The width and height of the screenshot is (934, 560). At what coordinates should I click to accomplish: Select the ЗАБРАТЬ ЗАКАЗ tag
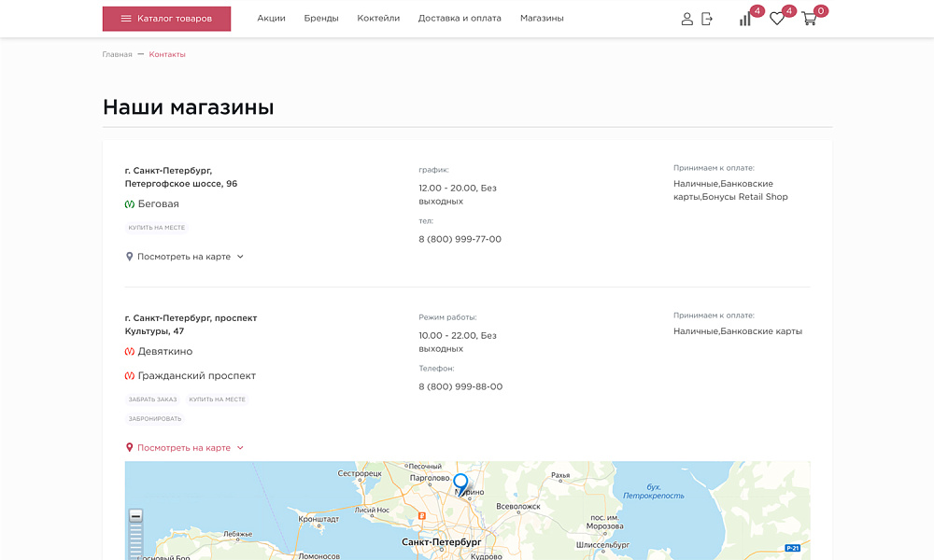coord(151,399)
